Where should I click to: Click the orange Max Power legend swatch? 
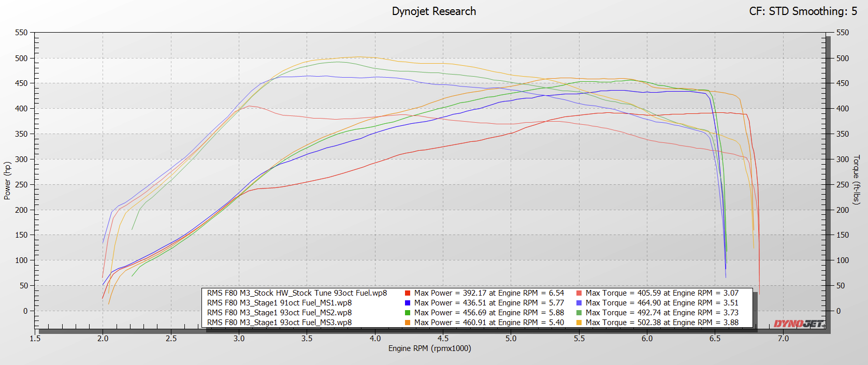408,323
